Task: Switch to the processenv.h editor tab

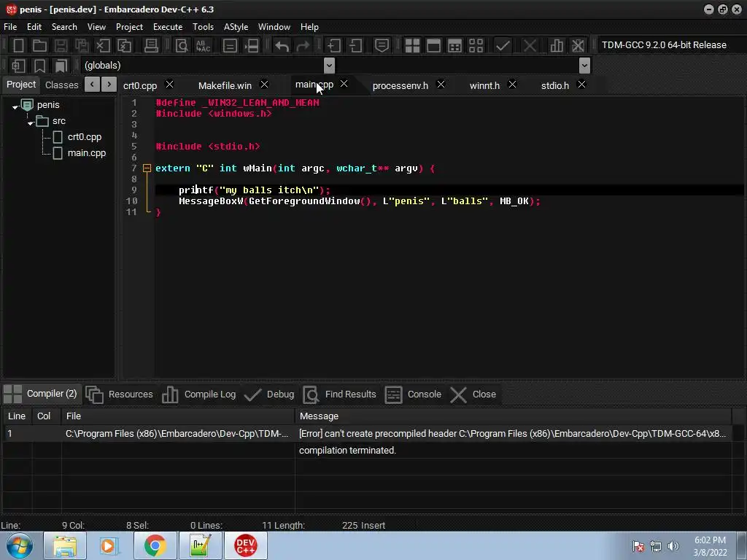Action: click(400, 86)
